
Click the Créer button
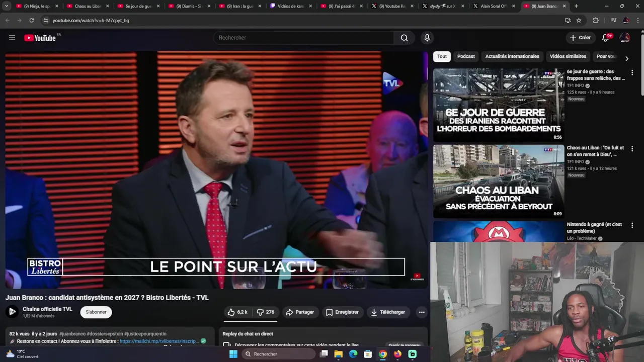580,38
